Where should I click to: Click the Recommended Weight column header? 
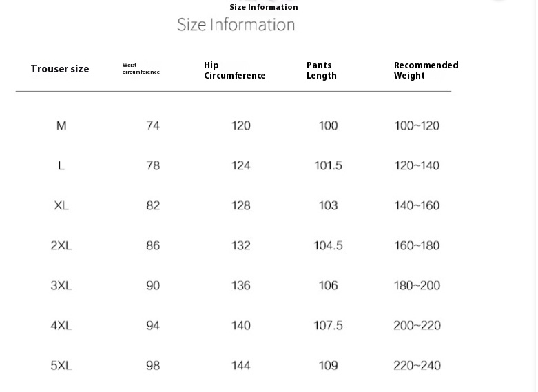pyautogui.click(x=426, y=70)
